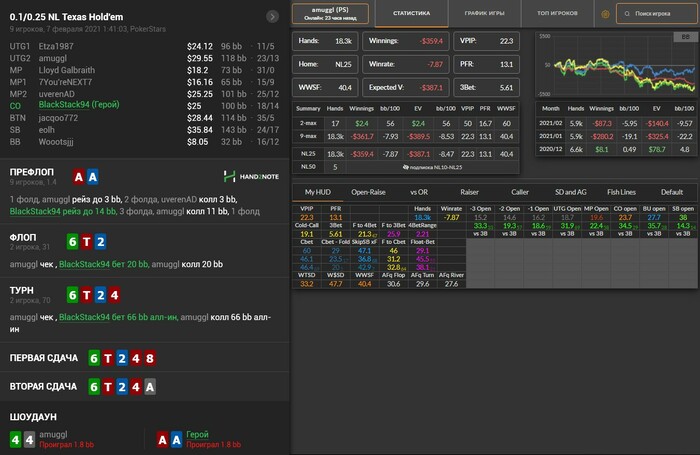Select the Caller tab
This screenshot has height=455, width=700.
click(x=520, y=192)
